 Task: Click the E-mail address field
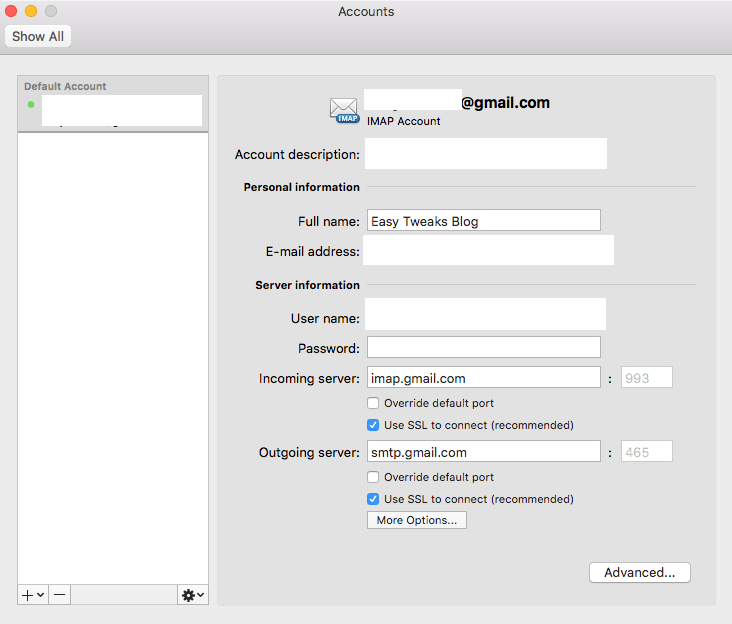click(488, 251)
